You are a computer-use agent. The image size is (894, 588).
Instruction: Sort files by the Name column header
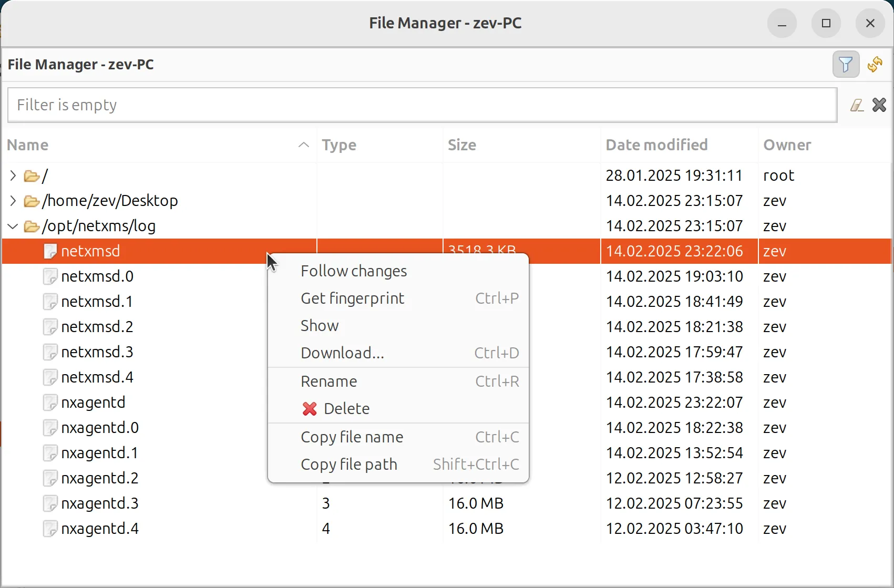pyautogui.click(x=27, y=145)
